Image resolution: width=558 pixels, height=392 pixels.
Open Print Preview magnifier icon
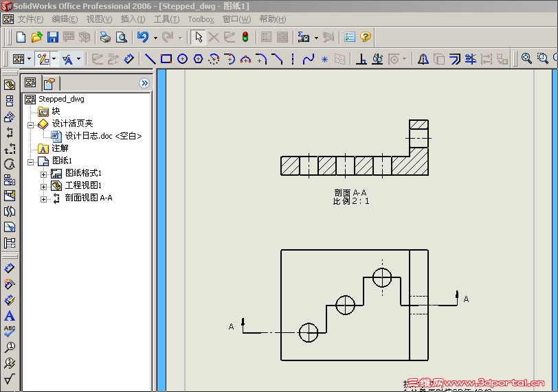(x=122, y=37)
